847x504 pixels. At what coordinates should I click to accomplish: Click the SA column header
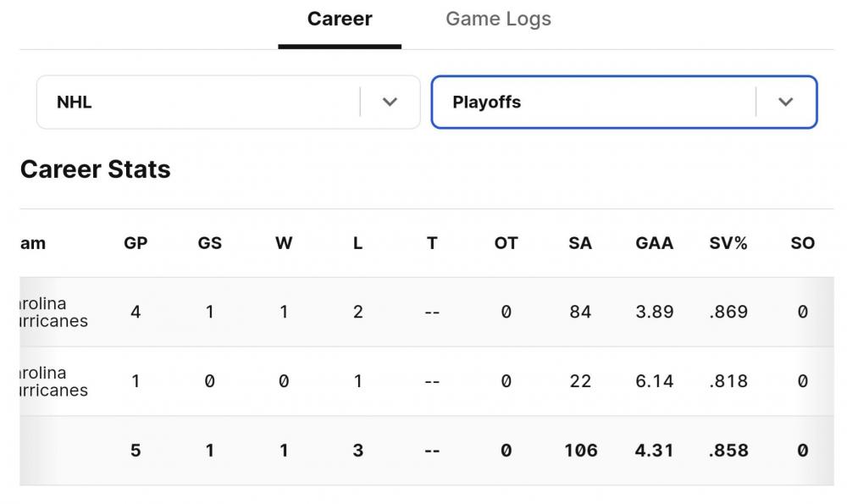coord(580,243)
